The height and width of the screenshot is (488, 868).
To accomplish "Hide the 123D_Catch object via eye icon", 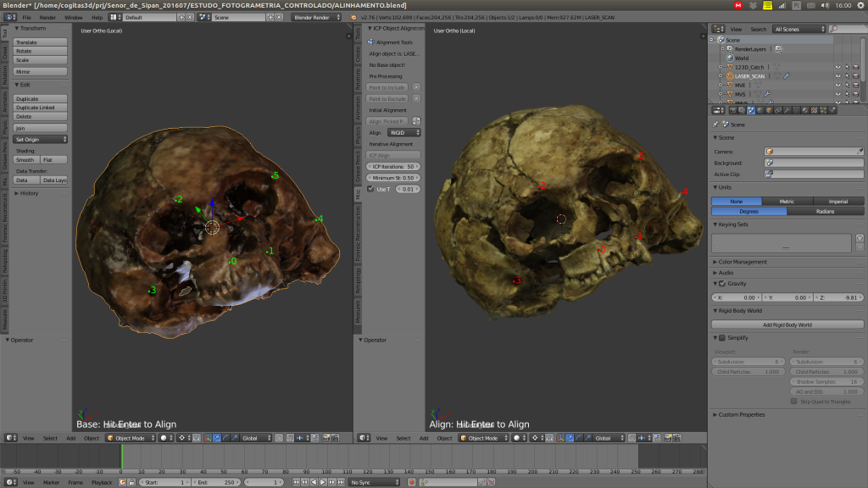I will [x=837, y=67].
